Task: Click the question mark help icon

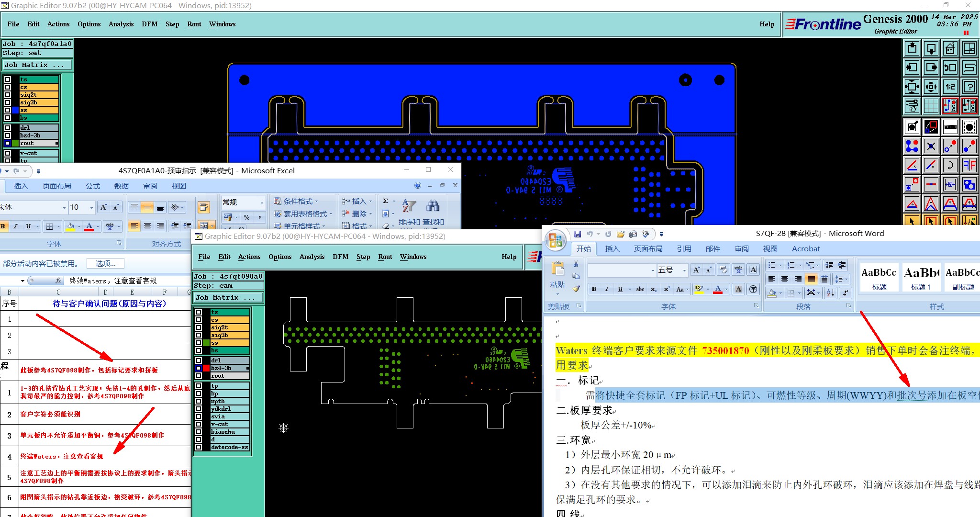Action: point(969,87)
